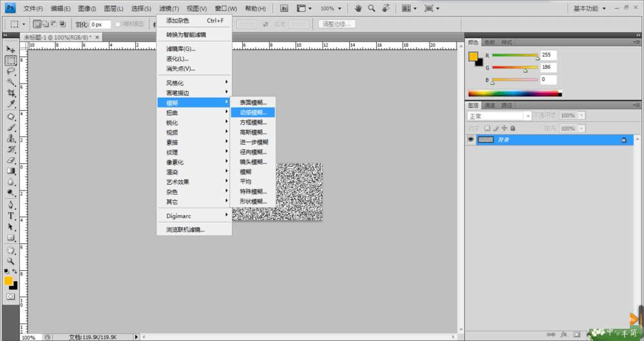Select the Horizontal Type tool
This screenshot has width=644, height=341.
11,216
